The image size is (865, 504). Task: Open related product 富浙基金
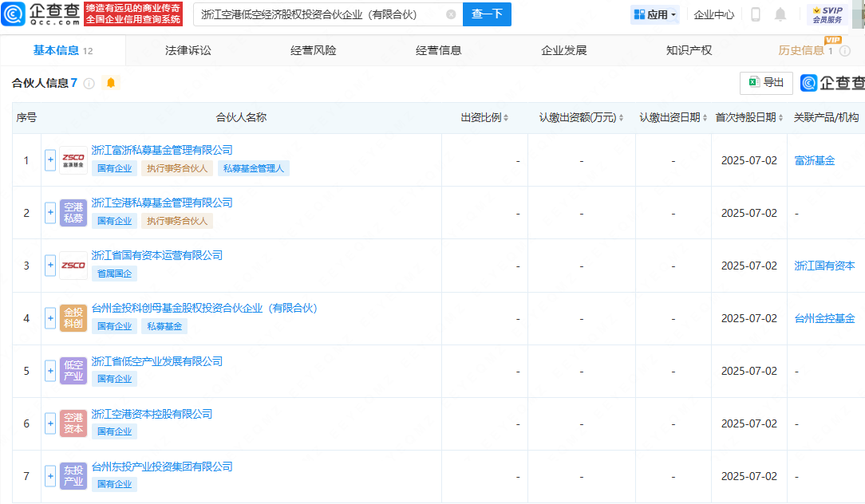click(815, 160)
